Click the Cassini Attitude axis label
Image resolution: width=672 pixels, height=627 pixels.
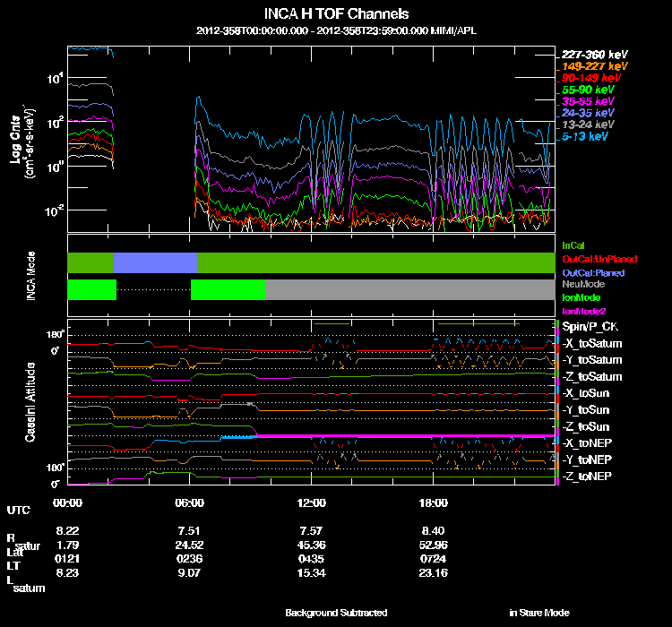30,402
